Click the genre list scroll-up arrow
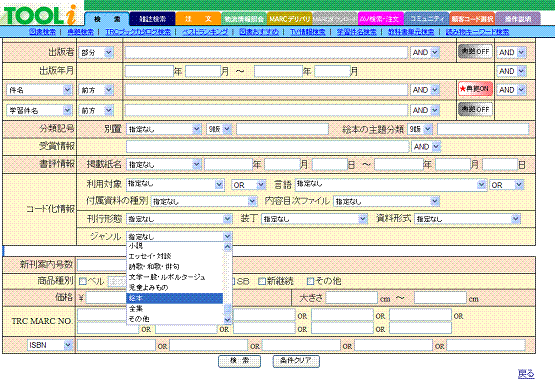Viewport: 555px width, 383px height. 228,246
